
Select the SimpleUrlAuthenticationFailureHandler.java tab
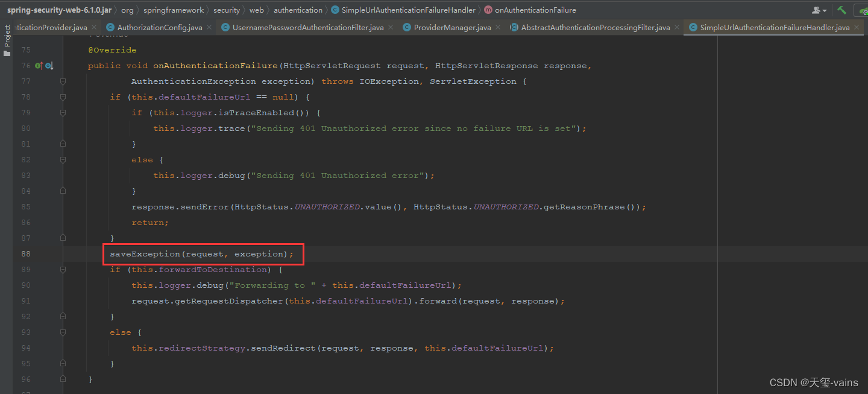(775, 28)
